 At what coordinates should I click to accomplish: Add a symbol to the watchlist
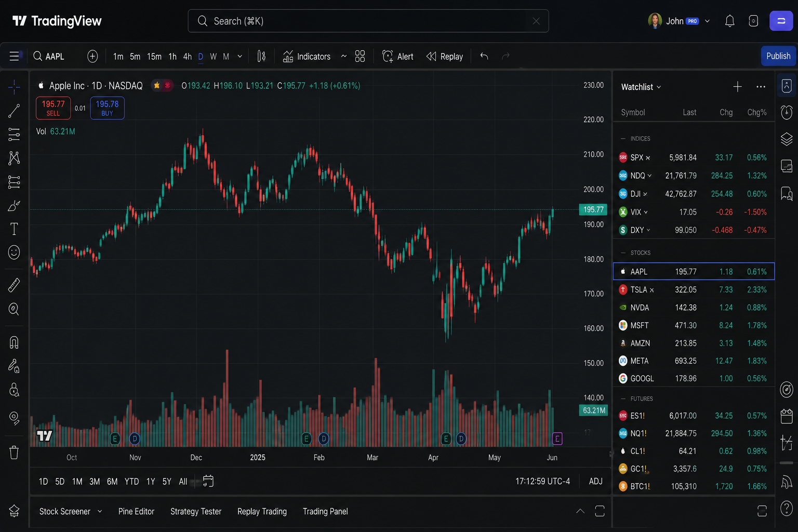coord(737,87)
